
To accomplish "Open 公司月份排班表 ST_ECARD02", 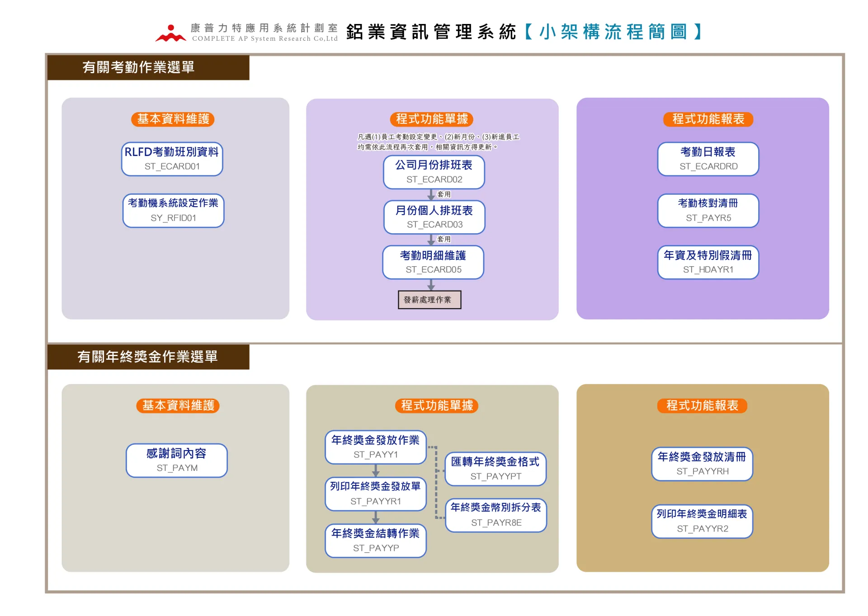I will [434, 172].
